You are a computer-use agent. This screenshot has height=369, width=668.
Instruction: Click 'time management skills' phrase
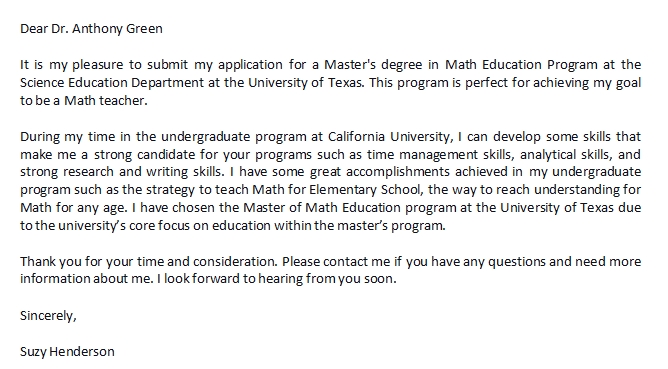click(x=439, y=154)
